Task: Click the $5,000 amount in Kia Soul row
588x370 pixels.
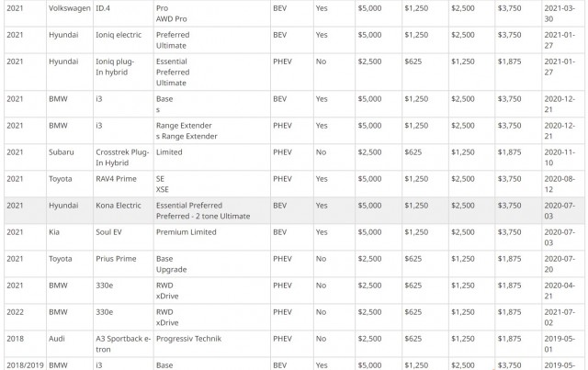Action: [369, 232]
